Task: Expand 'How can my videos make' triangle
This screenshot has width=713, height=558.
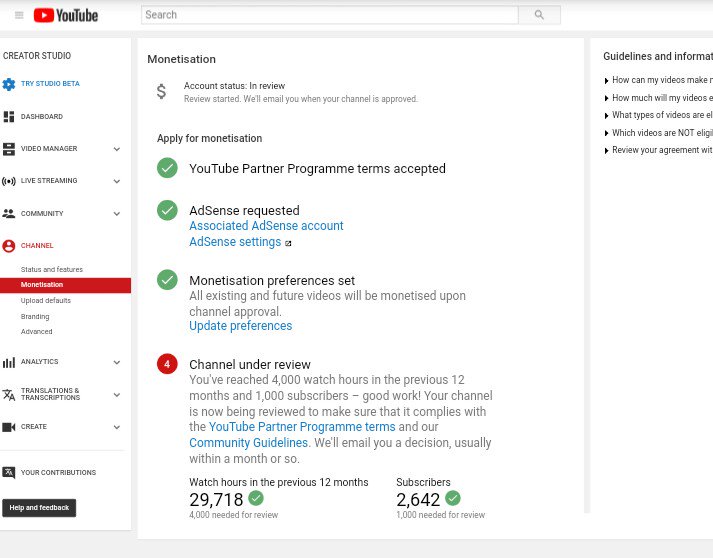Action: [607, 81]
